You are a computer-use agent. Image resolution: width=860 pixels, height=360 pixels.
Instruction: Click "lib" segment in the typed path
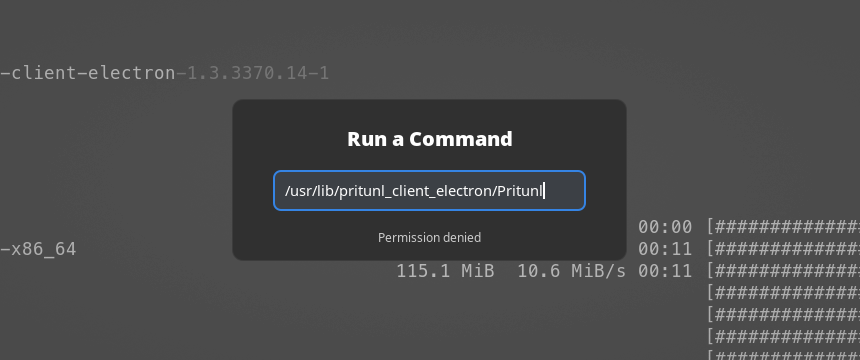(324, 191)
